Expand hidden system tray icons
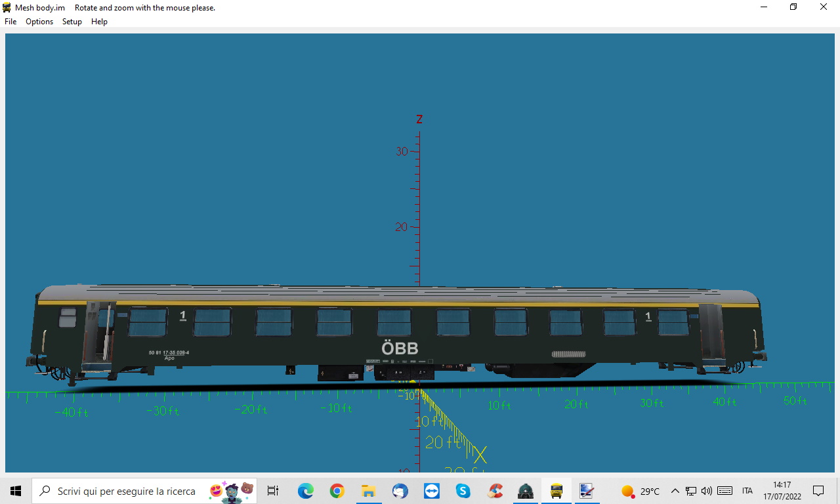 point(675,491)
